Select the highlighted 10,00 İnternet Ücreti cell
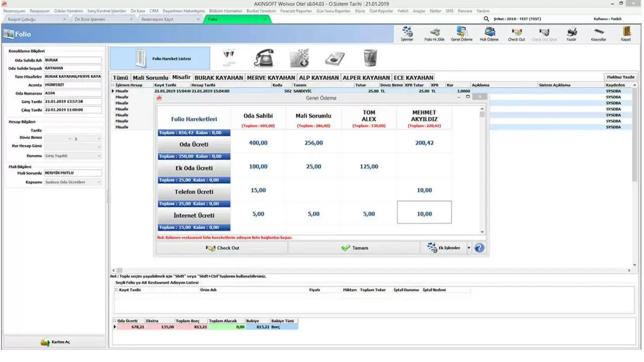The width and height of the screenshot is (644, 362). [x=424, y=212]
